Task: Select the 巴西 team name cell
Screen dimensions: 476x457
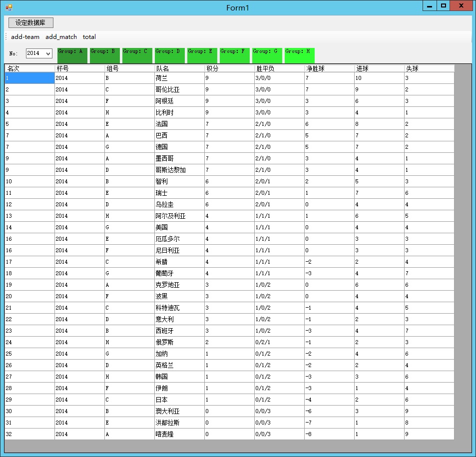Action: 179,135
